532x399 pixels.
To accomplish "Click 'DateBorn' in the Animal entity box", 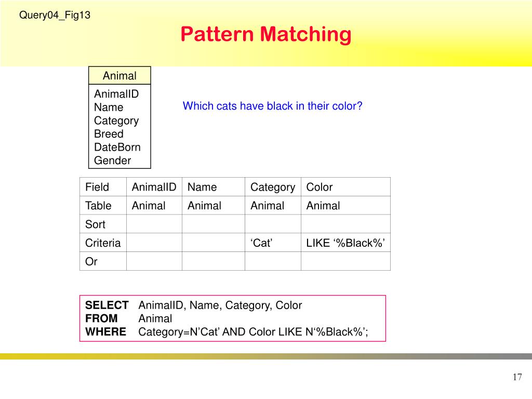I will 117,147.
